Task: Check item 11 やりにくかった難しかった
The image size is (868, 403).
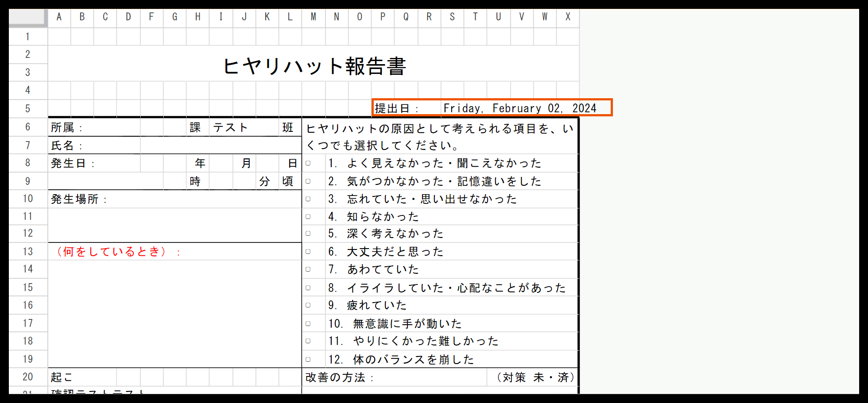Action: 309,341
